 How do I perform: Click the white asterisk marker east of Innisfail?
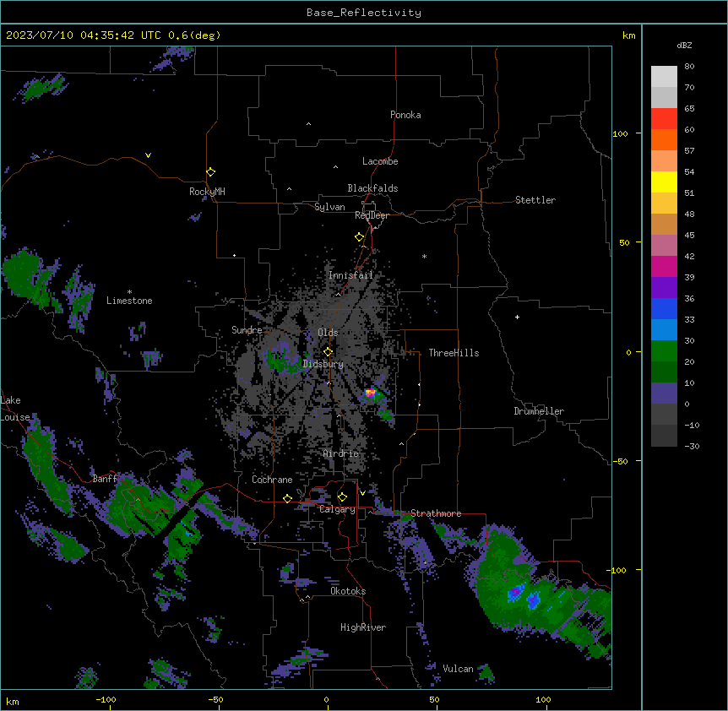click(x=424, y=256)
